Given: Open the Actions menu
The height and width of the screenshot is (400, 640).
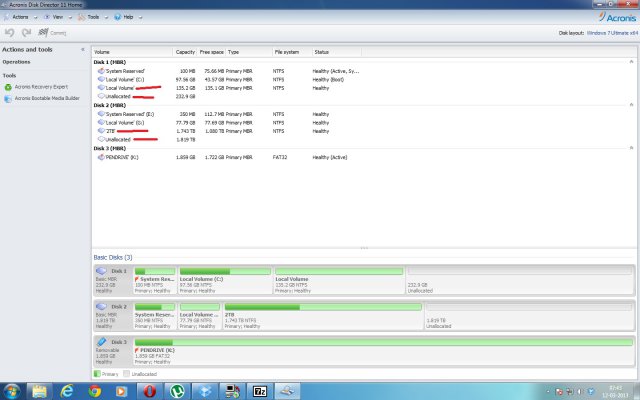Looking at the screenshot, I should [16, 17].
